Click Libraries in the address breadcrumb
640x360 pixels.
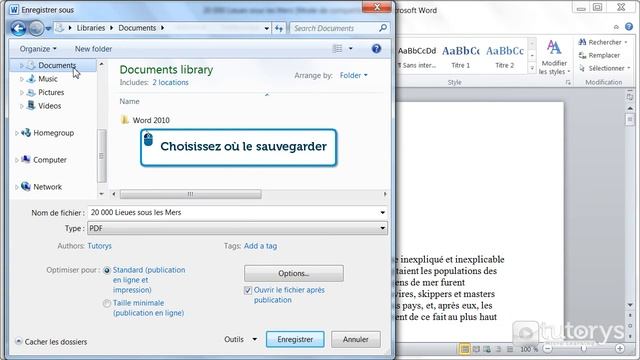coord(91,28)
